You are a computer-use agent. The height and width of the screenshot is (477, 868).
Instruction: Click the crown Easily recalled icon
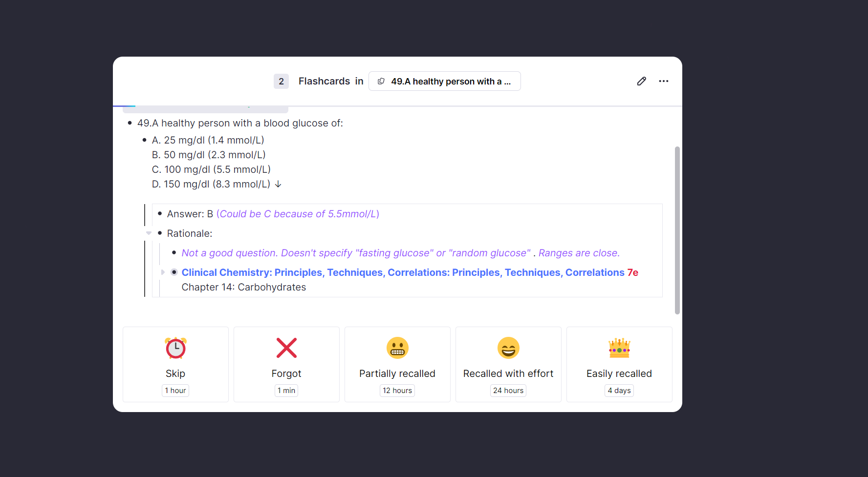click(619, 348)
